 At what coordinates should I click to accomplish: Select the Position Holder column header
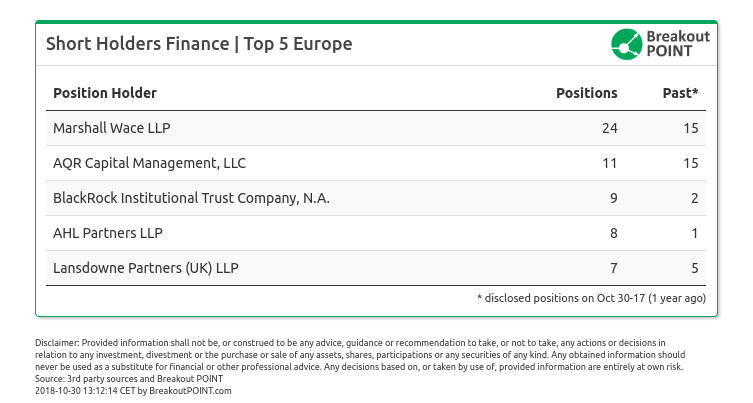tap(105, 93)
